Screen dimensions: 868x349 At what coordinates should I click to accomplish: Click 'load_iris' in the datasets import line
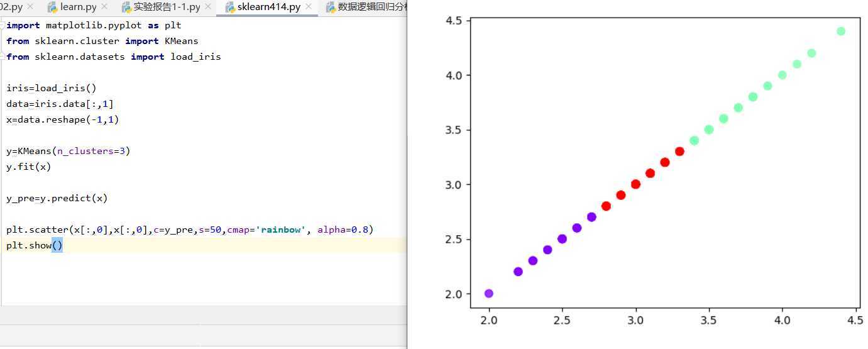195,57
